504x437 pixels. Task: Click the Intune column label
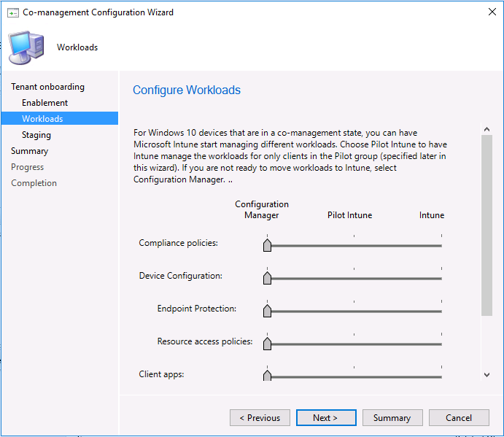pos(431,215)
